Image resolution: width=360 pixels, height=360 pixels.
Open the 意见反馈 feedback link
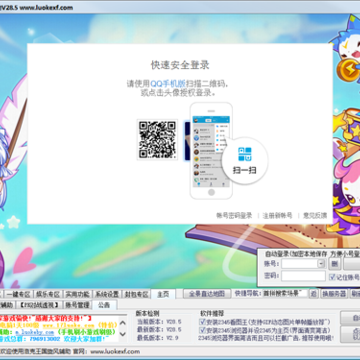coord(315,216)
